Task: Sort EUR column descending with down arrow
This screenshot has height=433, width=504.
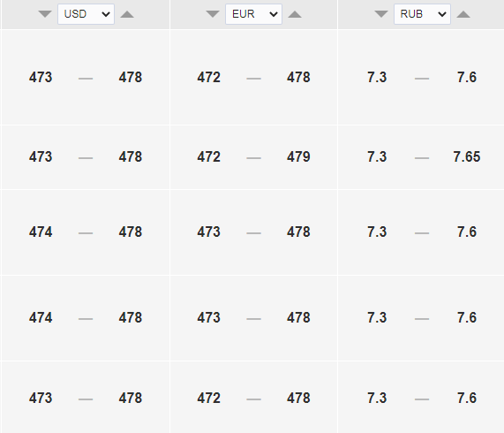Action: click(x=213, y=14)
